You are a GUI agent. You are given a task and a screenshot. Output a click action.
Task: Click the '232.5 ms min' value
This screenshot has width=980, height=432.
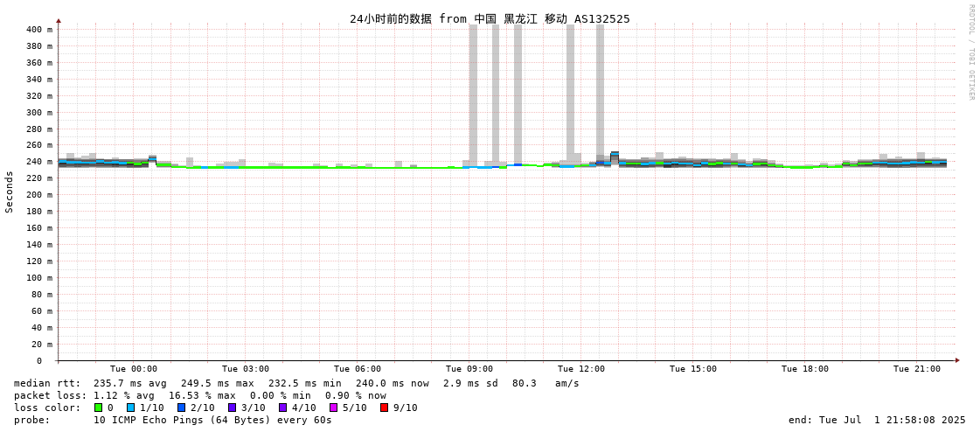point(306,383)
